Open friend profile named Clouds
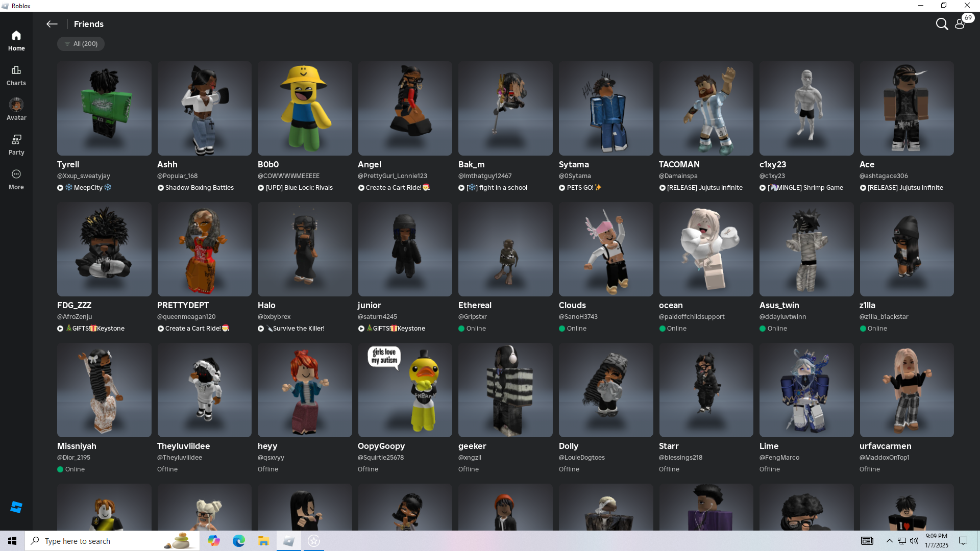Screen dimensions: 980x551 coord(572,305)
